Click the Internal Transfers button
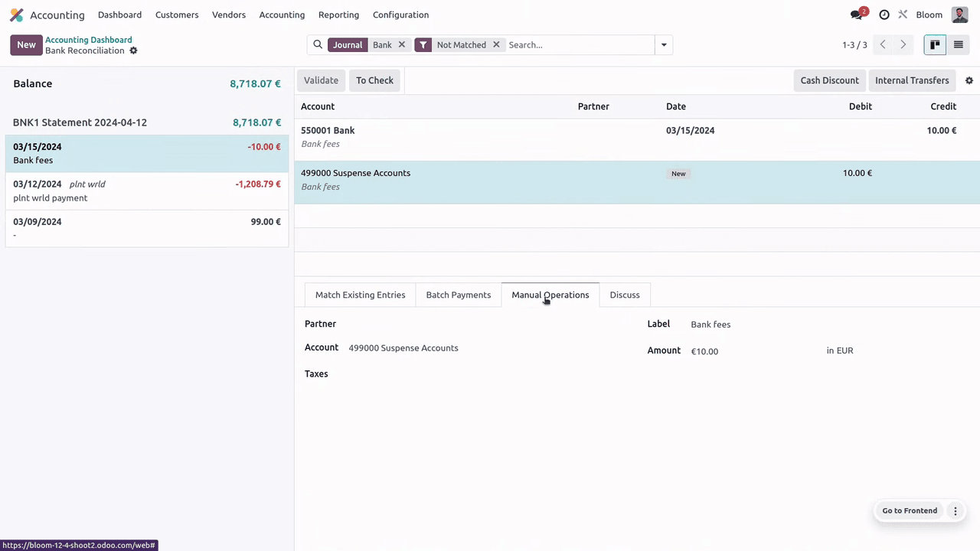The height and width of the screenshot is (551, 980). (911, 80)
